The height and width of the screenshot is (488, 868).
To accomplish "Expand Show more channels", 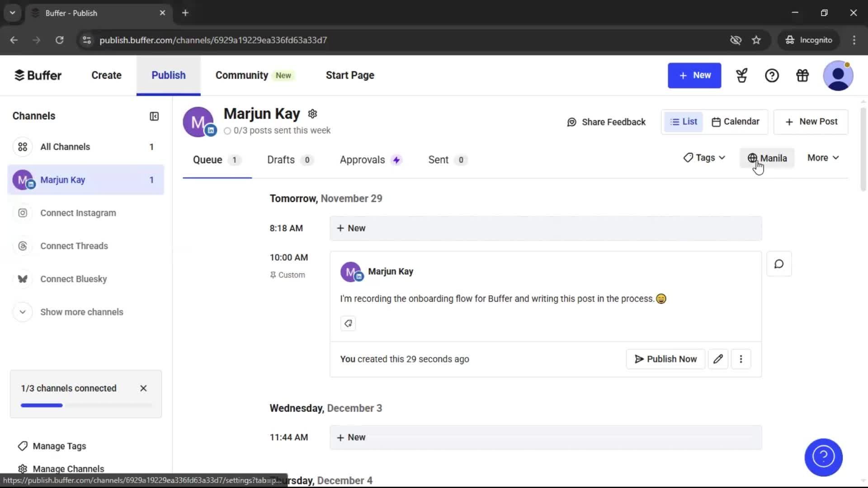I will [81, 312].
